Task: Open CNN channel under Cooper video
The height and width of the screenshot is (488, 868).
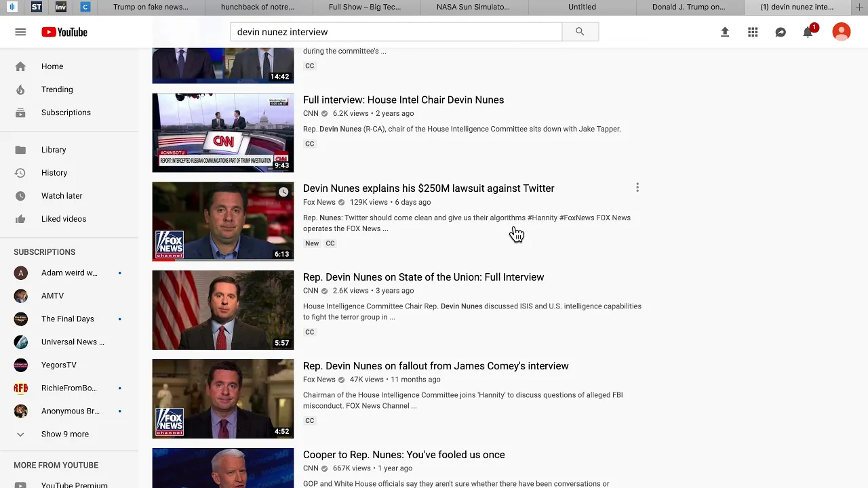Action: coord(311,468)
